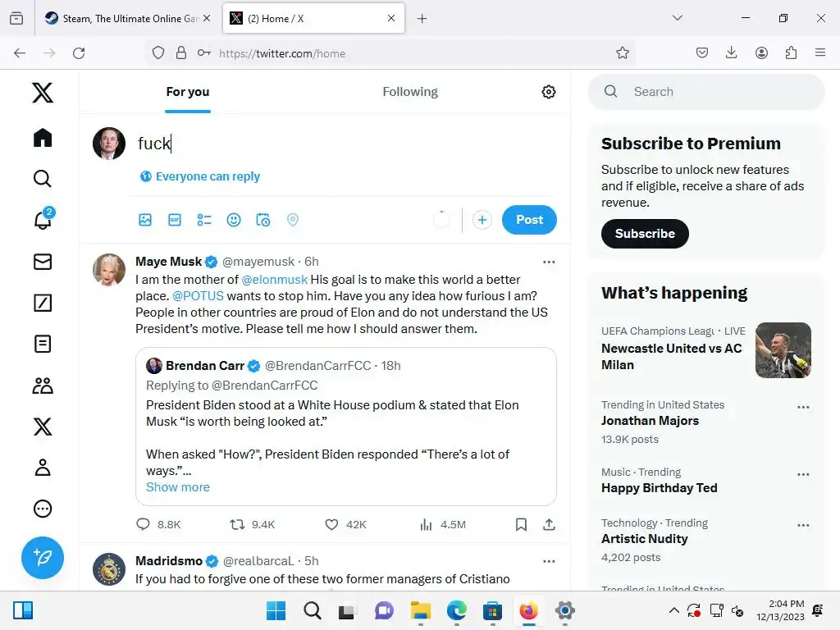Reload the page in Firefox

click(79, 53)
